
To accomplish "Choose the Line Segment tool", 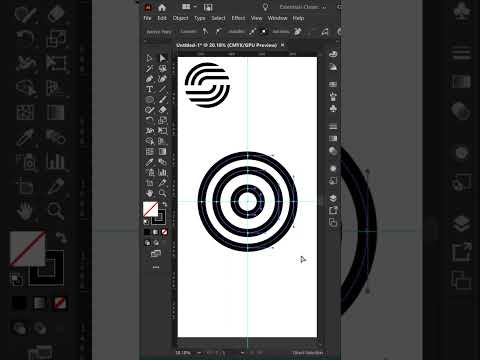I will pyautogui.click(x=163, y=89).
